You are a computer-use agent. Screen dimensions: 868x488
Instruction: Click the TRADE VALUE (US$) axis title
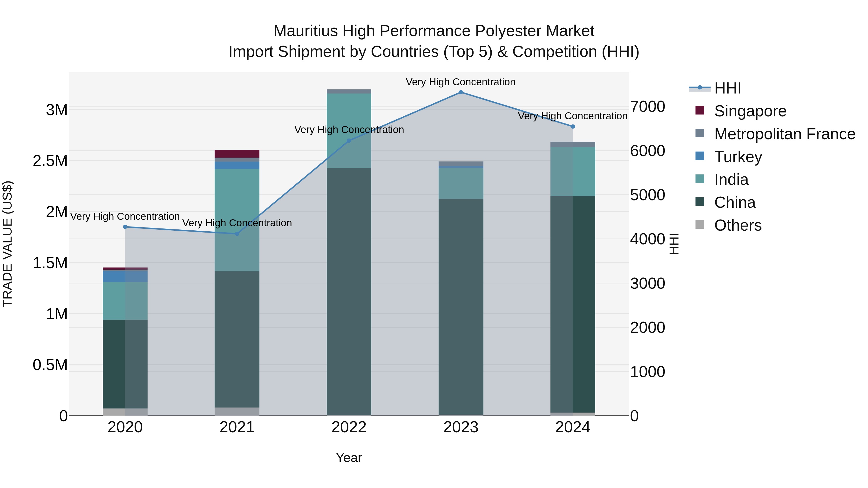[7, 244]
